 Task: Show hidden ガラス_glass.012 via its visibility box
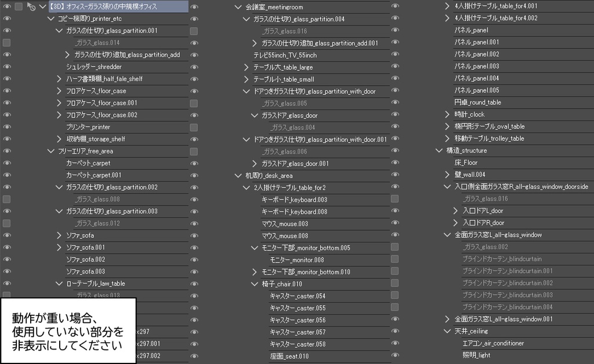point(7,223)
